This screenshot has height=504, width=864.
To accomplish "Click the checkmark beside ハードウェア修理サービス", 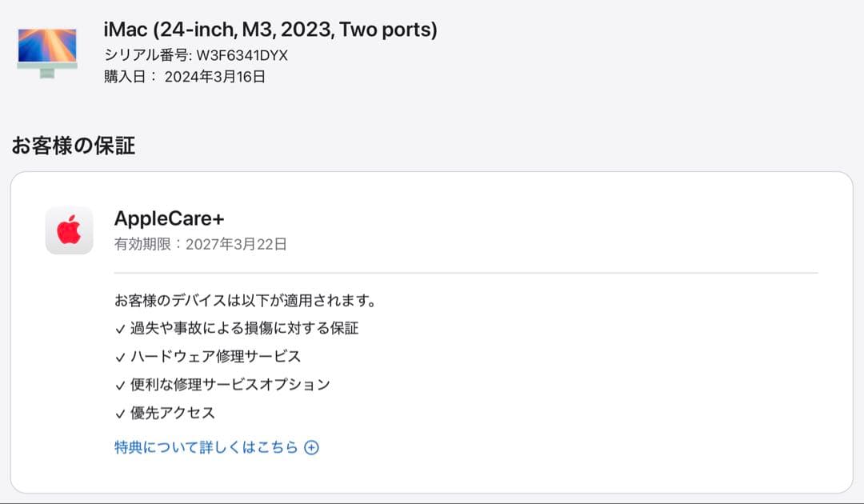I will (120, 357).
